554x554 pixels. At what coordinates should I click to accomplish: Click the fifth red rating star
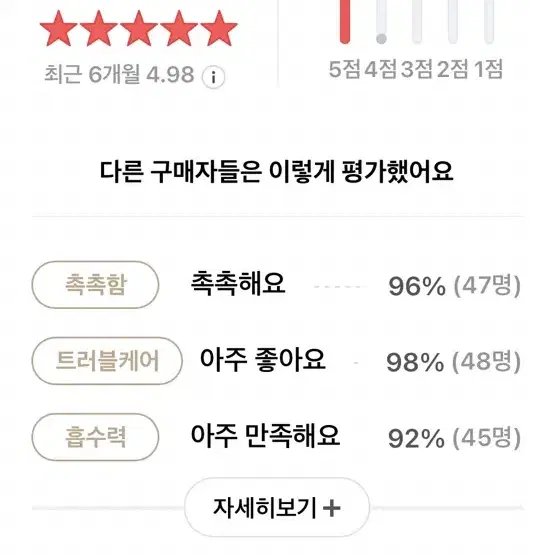pos(219,29)
